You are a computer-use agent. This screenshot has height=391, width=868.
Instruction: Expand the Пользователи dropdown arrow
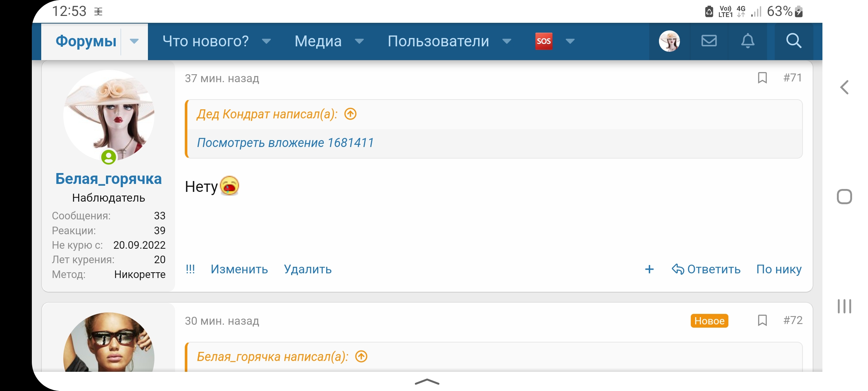[x=507, y=41]
